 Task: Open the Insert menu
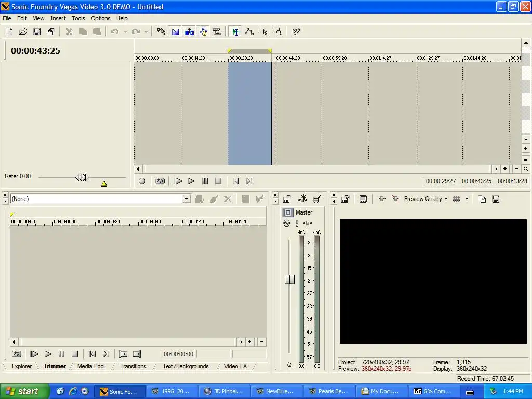point(58,18)
